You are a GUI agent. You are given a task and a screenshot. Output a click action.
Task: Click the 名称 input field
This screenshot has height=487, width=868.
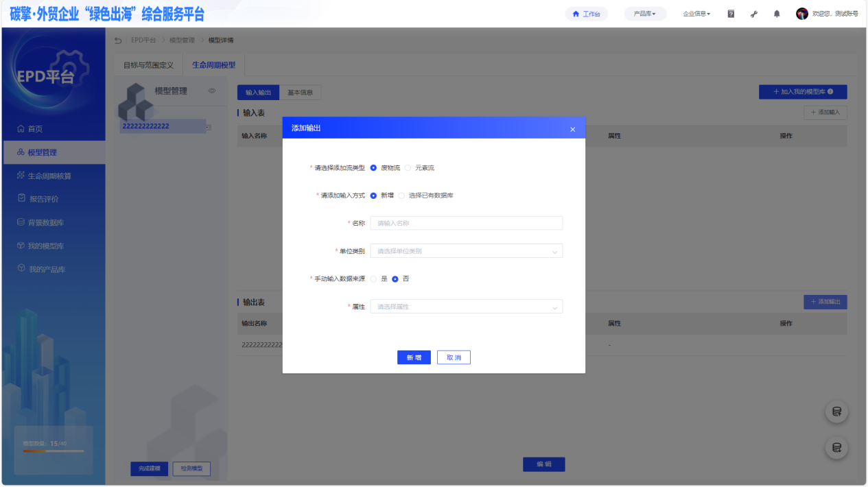point(466,223)
